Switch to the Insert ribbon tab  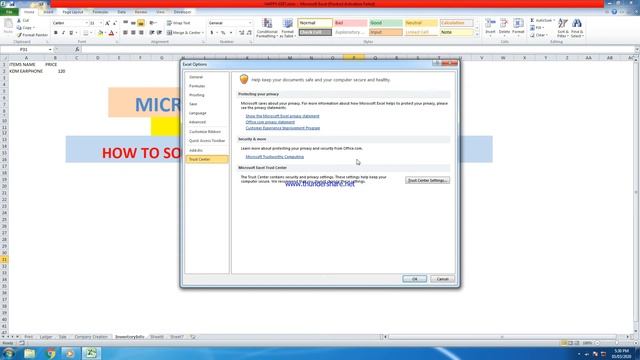(48, 12)
